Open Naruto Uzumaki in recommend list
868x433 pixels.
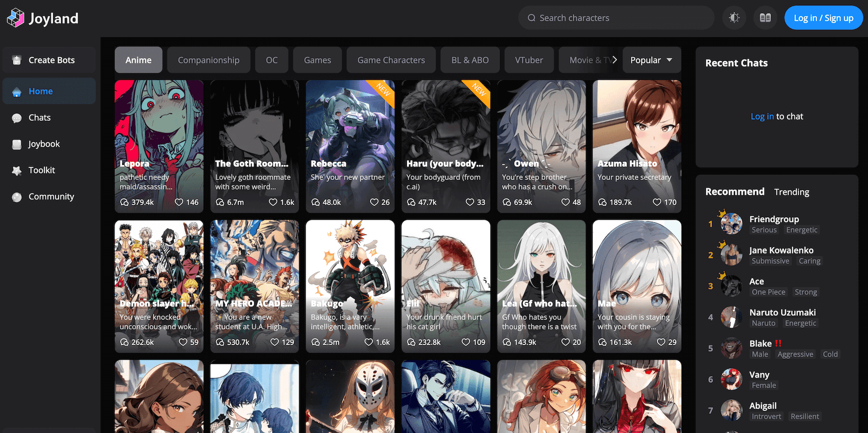[777, 317]
